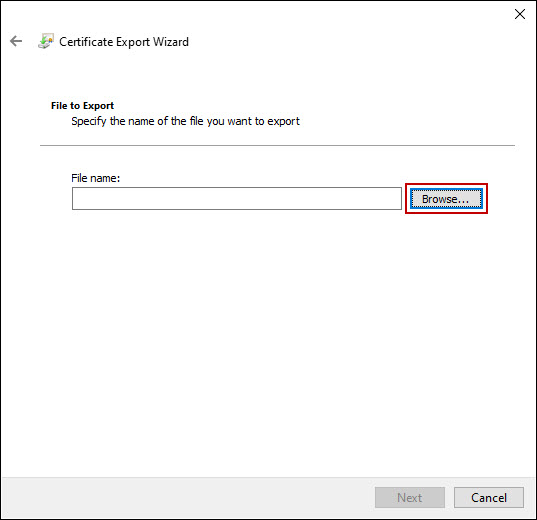Close the wizard window with X
537x520 pixels.
tap(520, 14)
